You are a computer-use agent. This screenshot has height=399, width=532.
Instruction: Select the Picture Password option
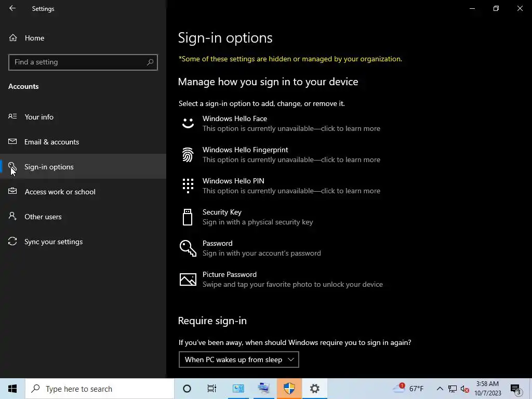[x=282, y=280]
